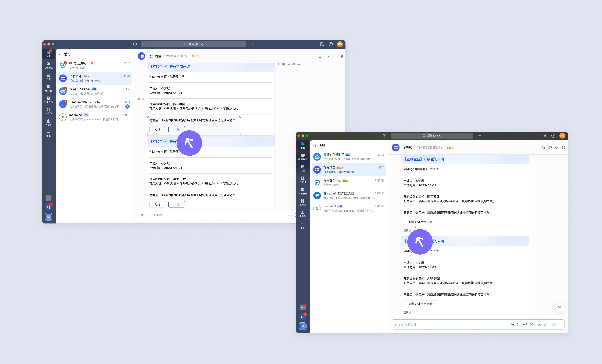Open 工作台 in the back window sidebar
Image resolution: width=602 pixels, height=364 pixels.
(x=48, y=111)
